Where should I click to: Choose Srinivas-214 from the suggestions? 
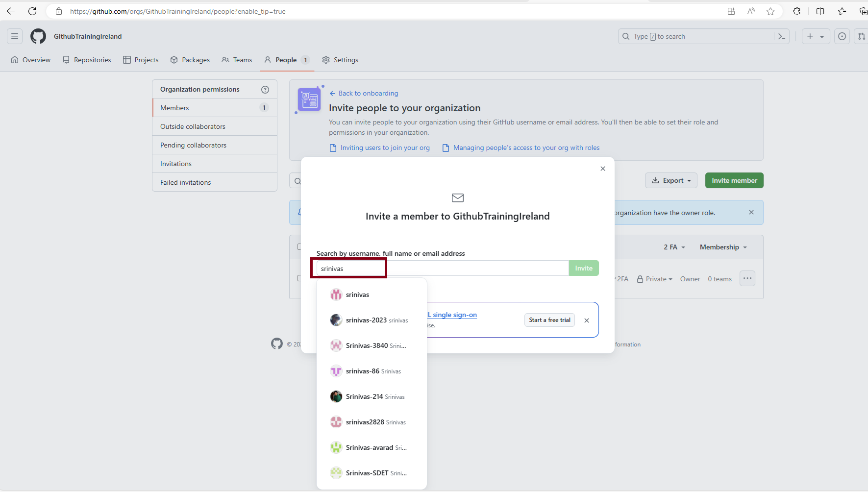(x=372, y=396)
